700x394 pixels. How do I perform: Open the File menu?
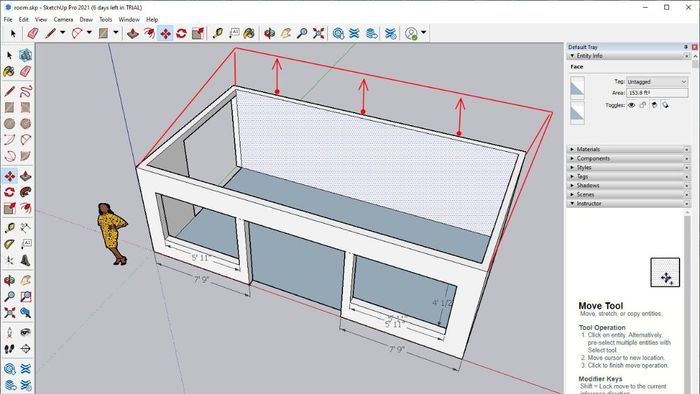pos(8,20)
